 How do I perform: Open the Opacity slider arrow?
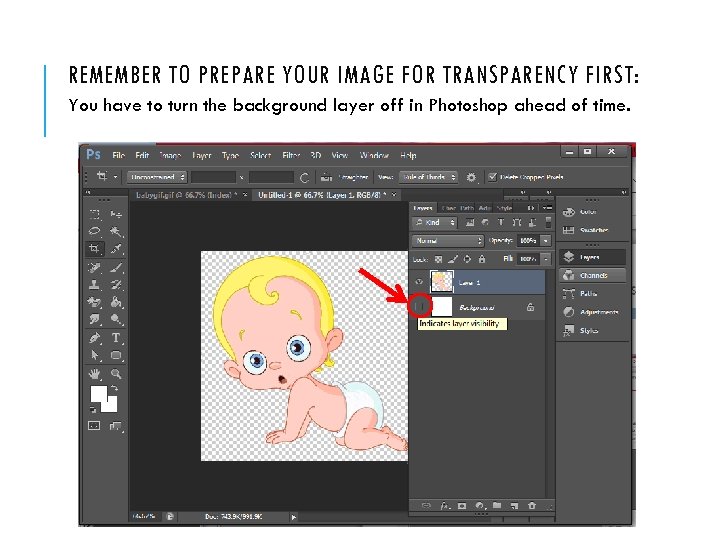point(546,241)
